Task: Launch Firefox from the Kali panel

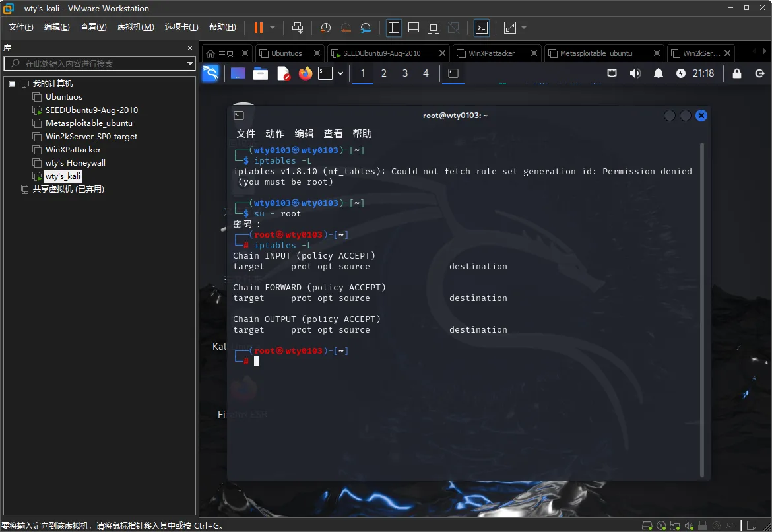Action: pyautogui.click(x=306, y=73)
